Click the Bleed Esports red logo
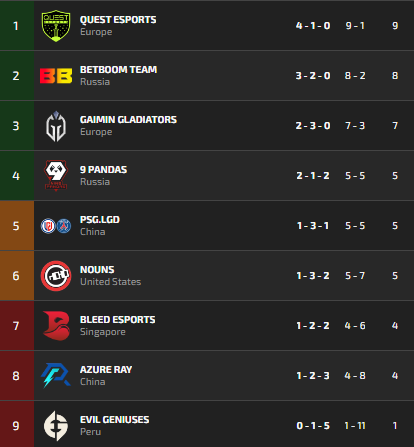Viewport: 414px width, 447px height. pos(56,326)
